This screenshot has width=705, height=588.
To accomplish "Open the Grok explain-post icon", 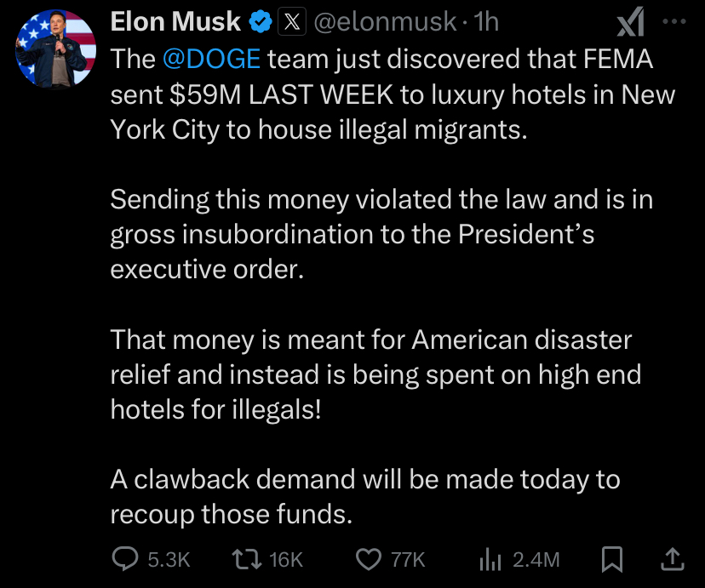I will (630, 21).
